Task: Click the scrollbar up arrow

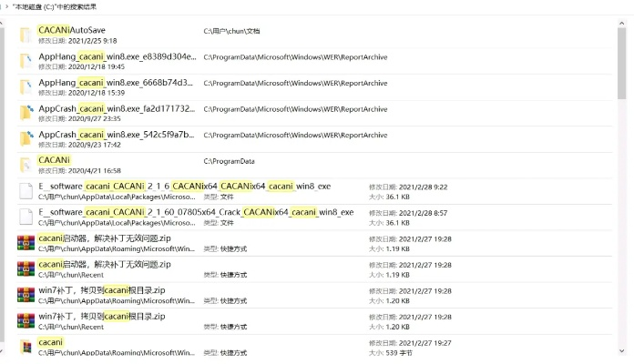Action: (623, 22)
